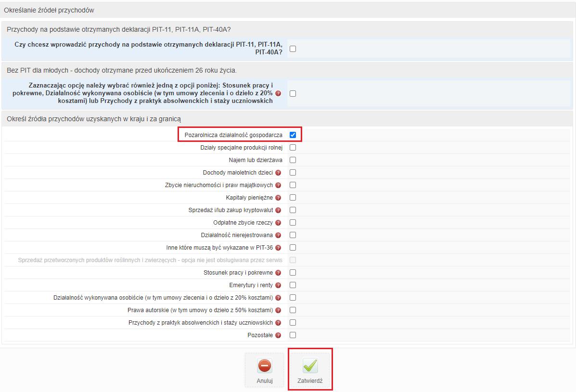Open help icon for Zbycie nieruchomości i praw majątkowych
This screenshot has height=392, width=576.
pyautogui.click(x=278, y=185)
